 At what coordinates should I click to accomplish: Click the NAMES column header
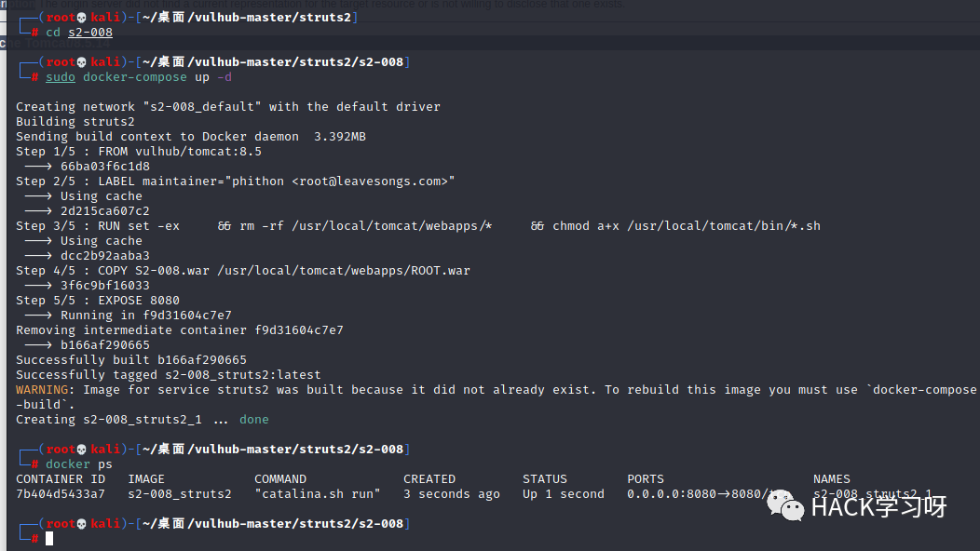click(831, 479)
